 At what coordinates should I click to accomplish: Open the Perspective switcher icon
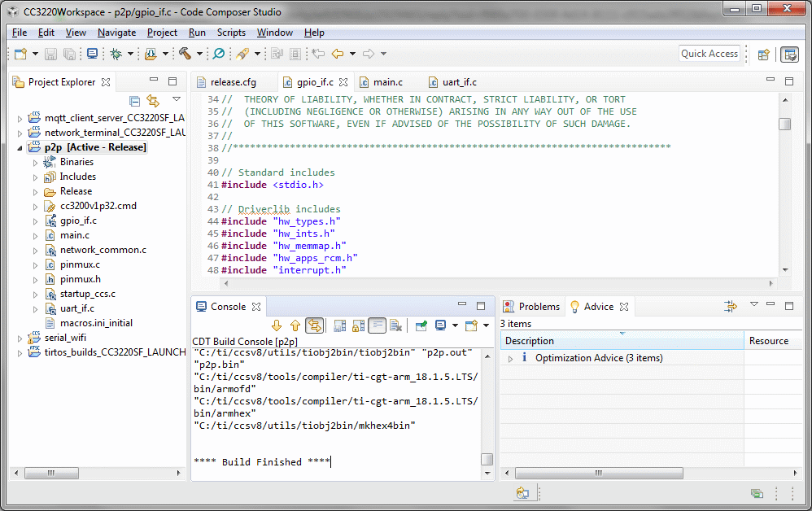[x=764, y=55]
